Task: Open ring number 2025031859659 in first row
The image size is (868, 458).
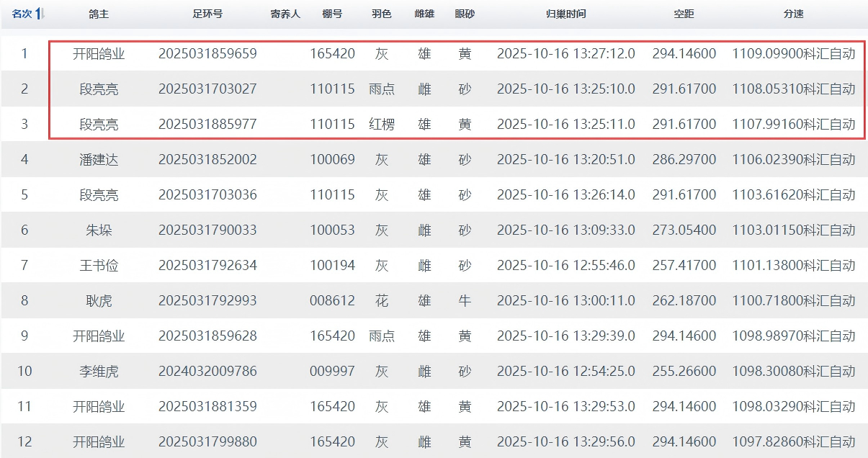Action: click(x=207, y=53)
